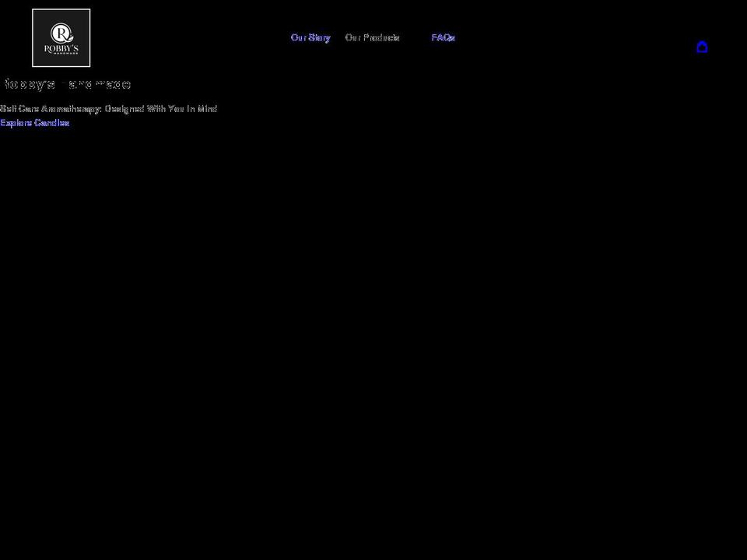747x560 pixels.
Task: Click the Robby's logo image top left
Action: pos(61,37)
